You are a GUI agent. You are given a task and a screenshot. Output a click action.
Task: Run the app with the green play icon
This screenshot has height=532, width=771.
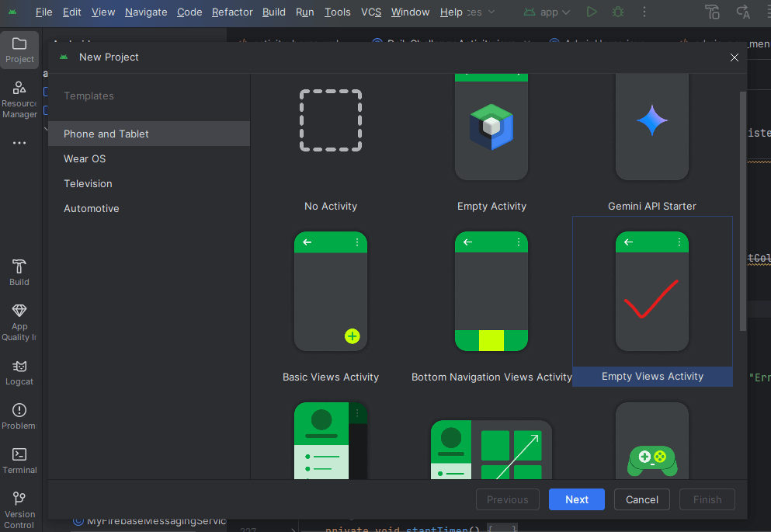pos(591,12)
